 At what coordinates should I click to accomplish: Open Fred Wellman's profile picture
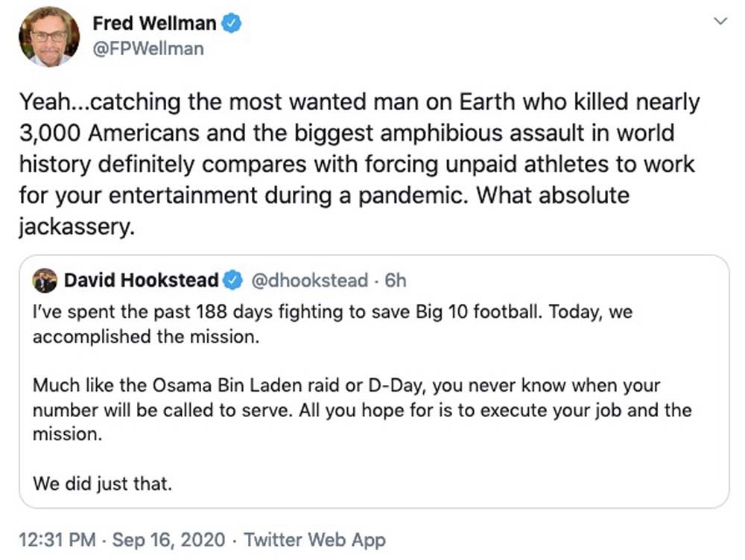coord(49,36)
